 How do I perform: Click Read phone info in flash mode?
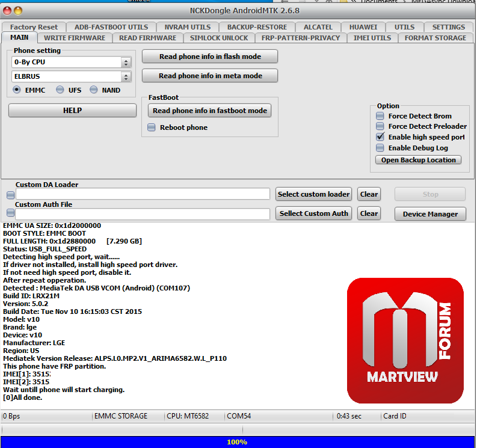210,57
